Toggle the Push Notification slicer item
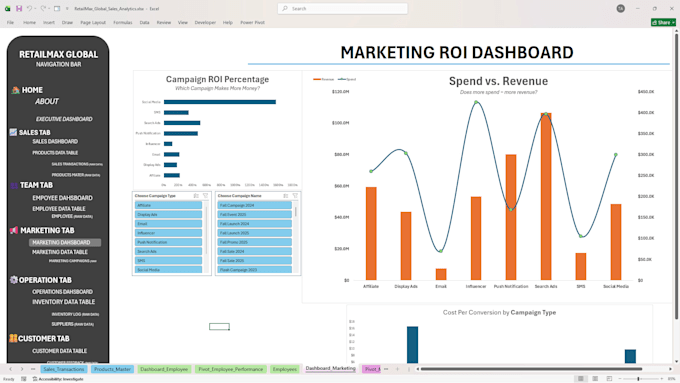Screen dimensions: 680x383 point(168,242)
